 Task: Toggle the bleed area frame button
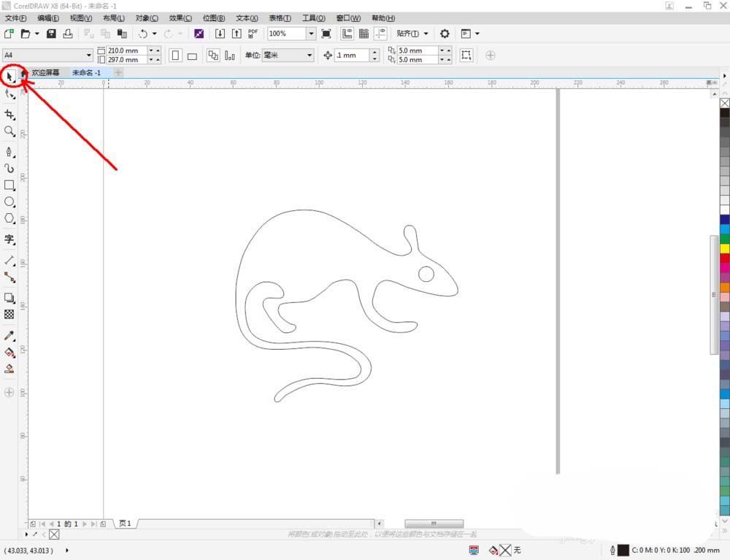pyautogui.click(x=466, y=55)
